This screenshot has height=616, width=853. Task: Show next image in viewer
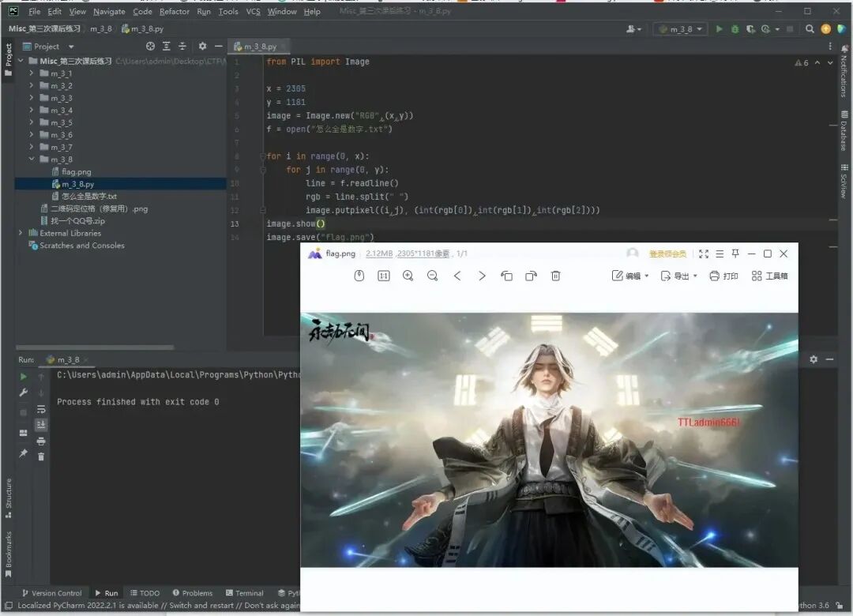coord(482,276)
